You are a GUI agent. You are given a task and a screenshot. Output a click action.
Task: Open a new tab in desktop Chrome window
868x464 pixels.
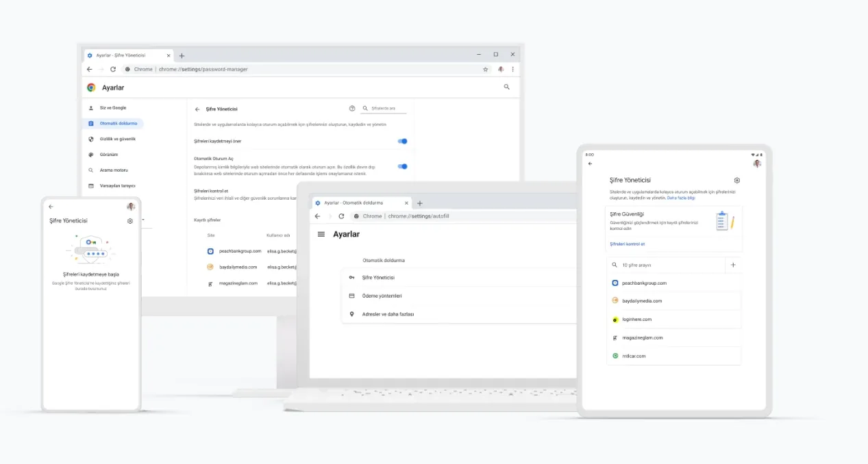(182, 55)
